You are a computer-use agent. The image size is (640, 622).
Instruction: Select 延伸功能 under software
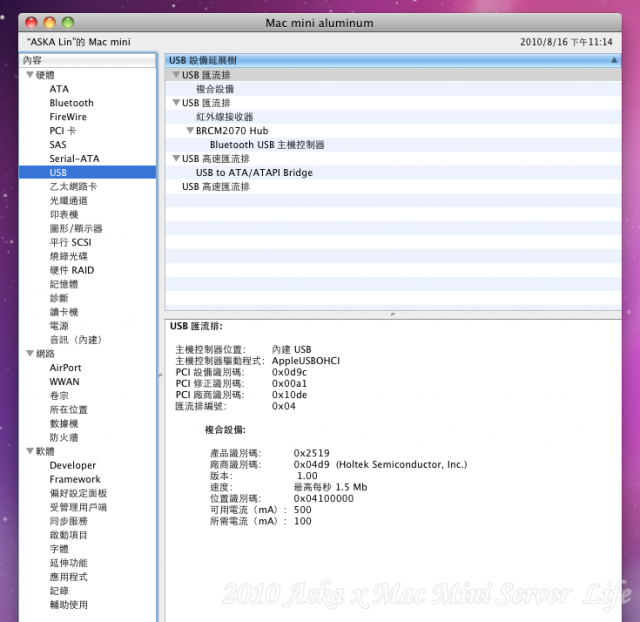tap(69, 563)
